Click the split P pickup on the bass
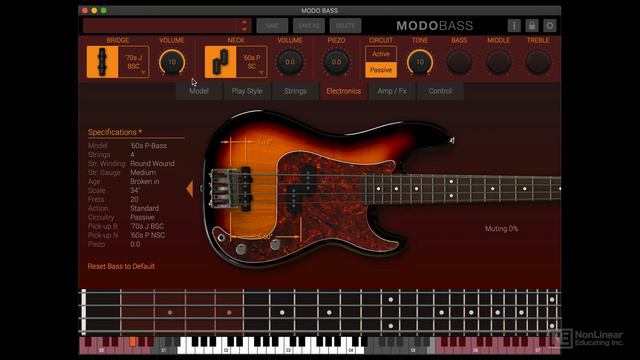 (x=301, y=189)
